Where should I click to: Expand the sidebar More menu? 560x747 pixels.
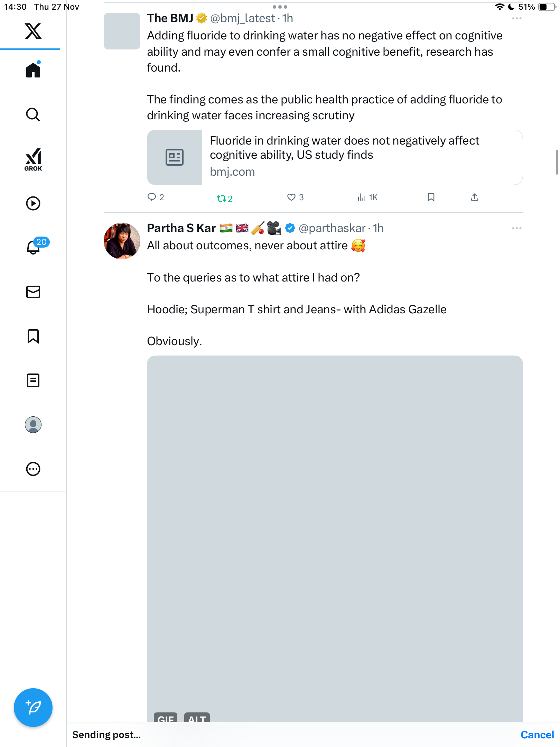(x=33, y=469)
